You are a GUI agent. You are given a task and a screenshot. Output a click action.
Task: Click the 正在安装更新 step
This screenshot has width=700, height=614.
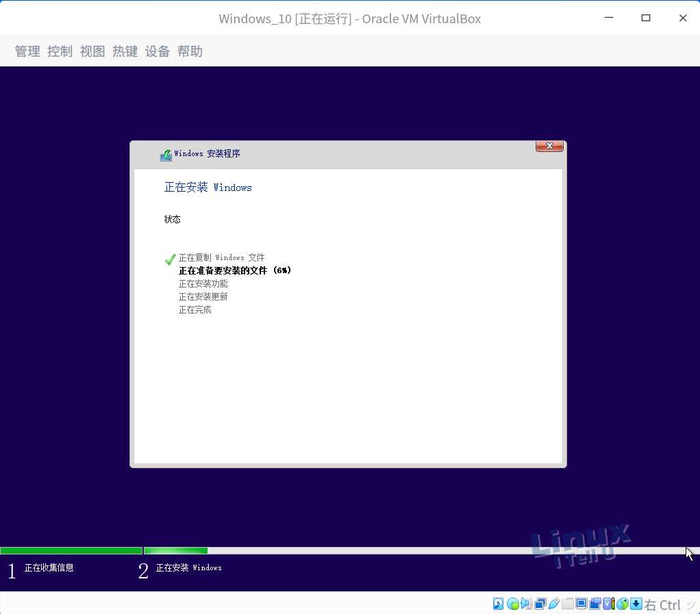203,296
